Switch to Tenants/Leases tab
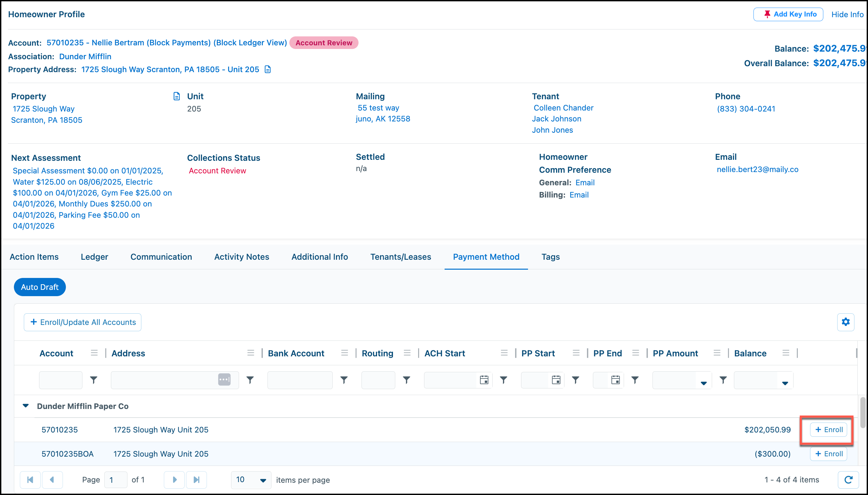Viewport: 868px width, 495px height. (401, 257)
